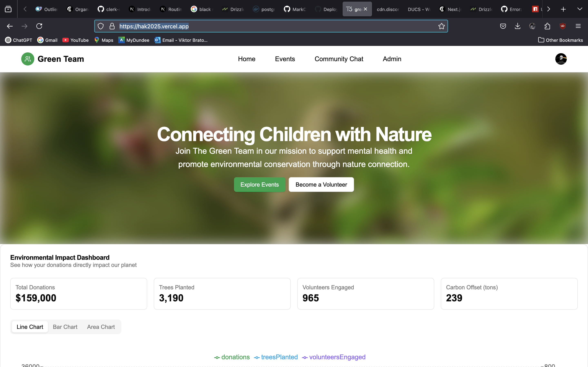
Task: Open the Firefox hamburger menu
Action: click(x=578, y=26)
